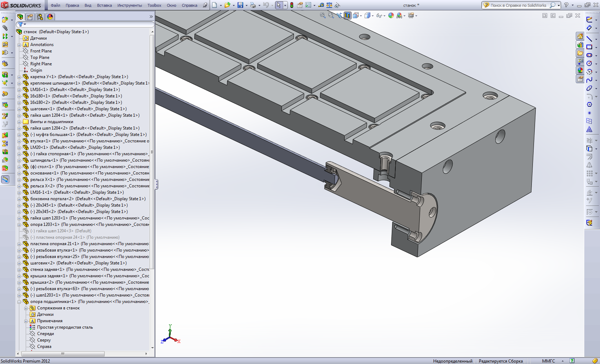The width and height of the screenshot is (600, 364).
Task: Select the Front Plane tree item
Action: pos(41,51)
